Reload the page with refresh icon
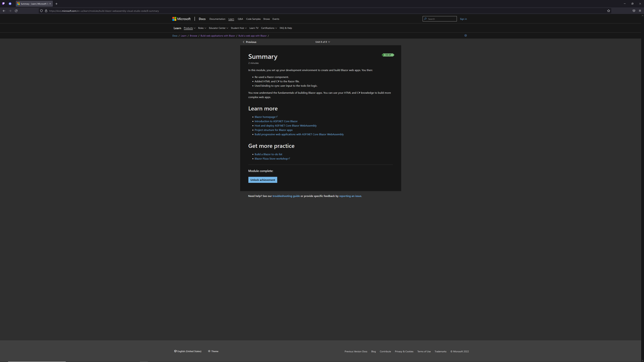Image resolution: width=644 pixels, height=362 pixels. click(x=16, y=11)
